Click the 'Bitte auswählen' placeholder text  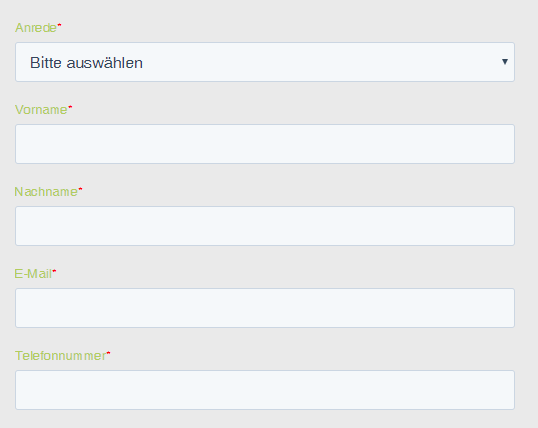click(86, 63)
